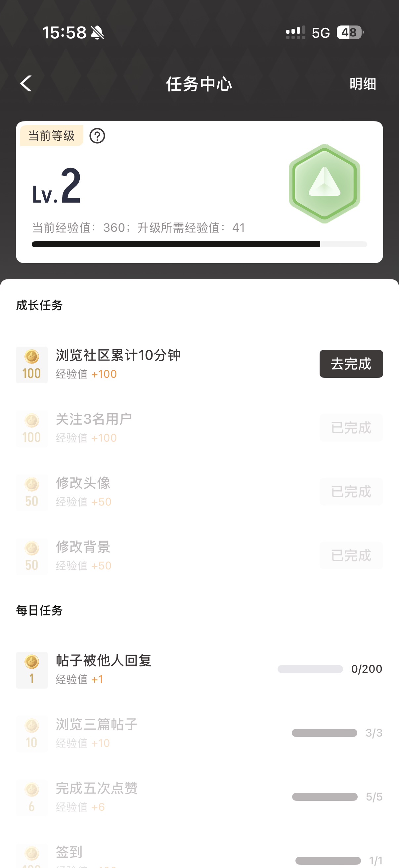
Task: Tap the coin icon beside 关注3名用户
Action: tap(32, 429)
